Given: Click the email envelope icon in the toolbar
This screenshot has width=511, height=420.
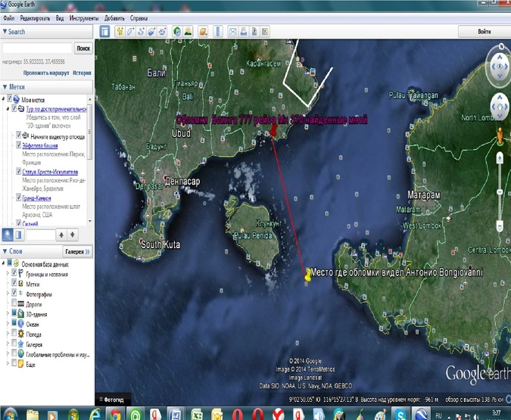Looking at the screenshot, I should [x=233, y=31].
